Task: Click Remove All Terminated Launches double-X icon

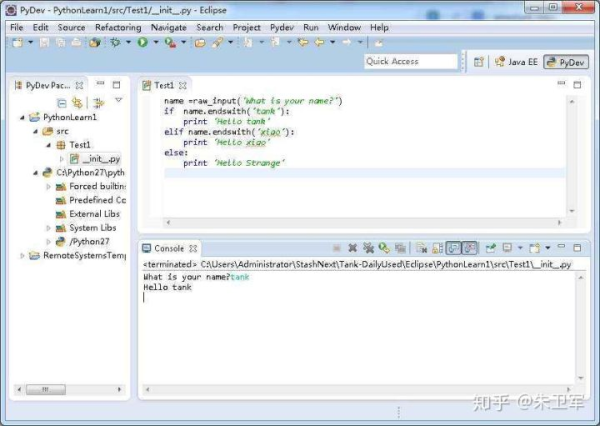Action: pyautogui.click(x=368, y=248)
